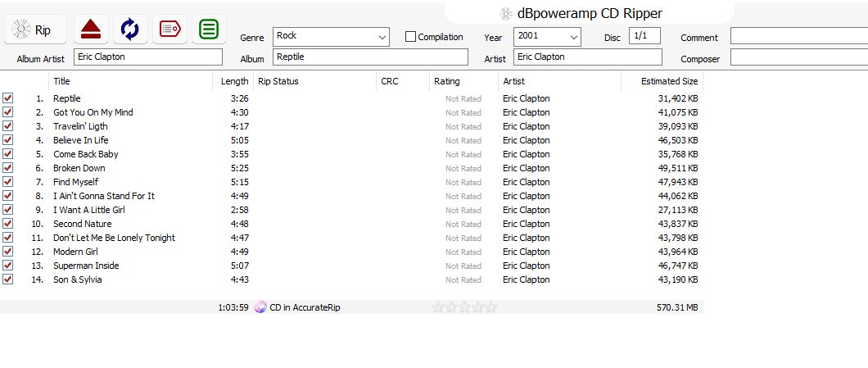Expand the Genre dropdown showing Rock
Screen dimensions: 868x368
[382, 37]
